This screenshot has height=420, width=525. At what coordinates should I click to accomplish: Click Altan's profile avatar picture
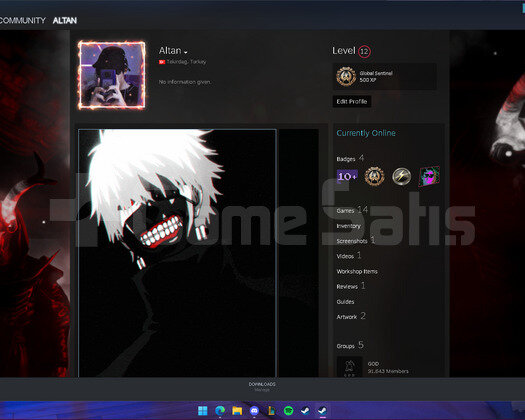coord(112,75)
